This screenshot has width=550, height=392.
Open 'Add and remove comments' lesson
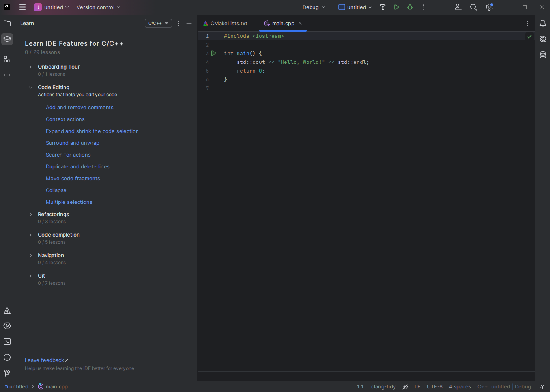tap(80, 107)
